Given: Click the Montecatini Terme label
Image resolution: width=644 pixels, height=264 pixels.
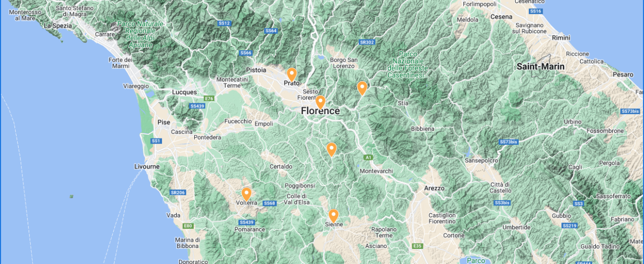Looking at the screenshot, I should click(233, 82).
